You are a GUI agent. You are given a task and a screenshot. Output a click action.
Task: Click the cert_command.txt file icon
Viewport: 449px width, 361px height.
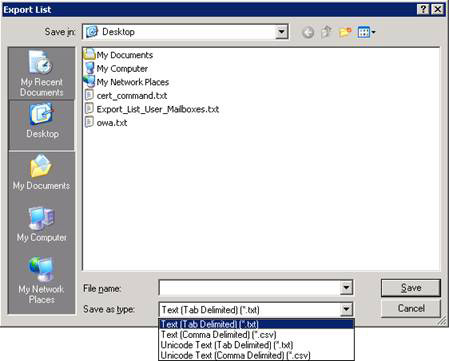pyautogui.click(x=89, y=95)
